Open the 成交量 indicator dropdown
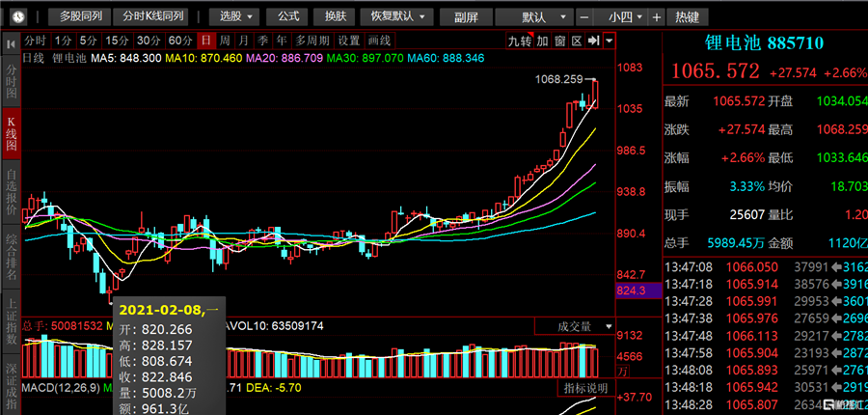Screen dimensions: 868x415 click(575, 327)
